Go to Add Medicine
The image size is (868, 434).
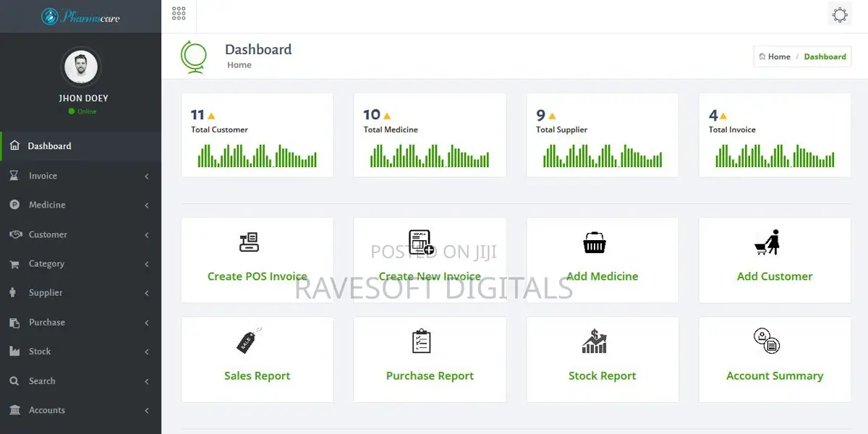(602, 276)
